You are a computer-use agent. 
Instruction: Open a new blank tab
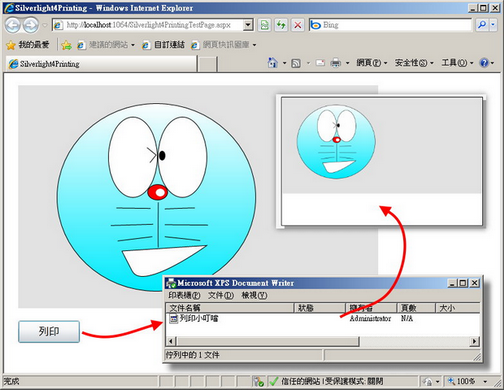click(208, 64)
